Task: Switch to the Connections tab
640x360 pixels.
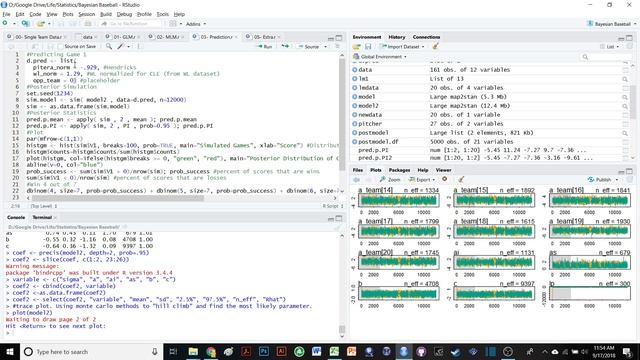Action: [426, 37]
